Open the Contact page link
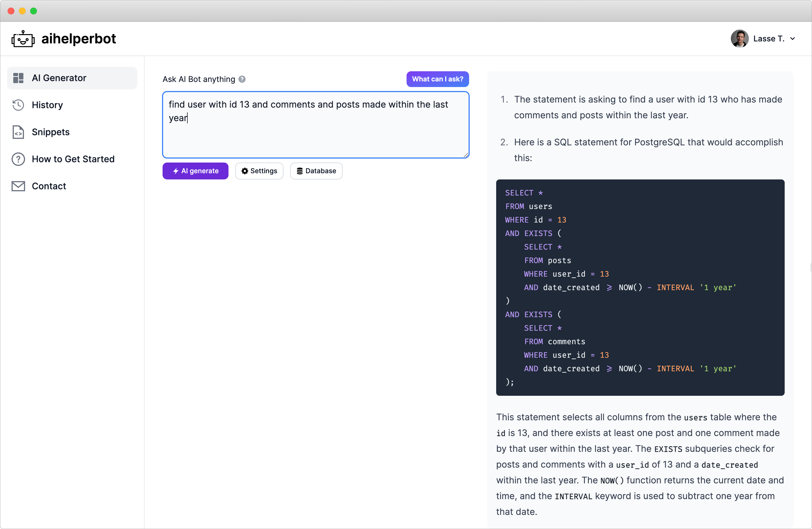This screenshot has width=812, height=529. click(49, 186)
